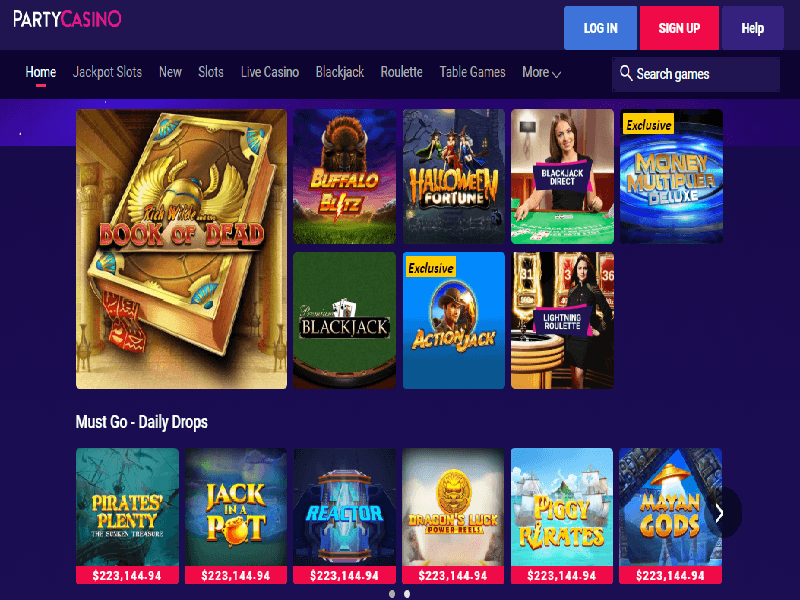Screen dimensions: 800x600
Task: Click the PartyCasino logo
Action: tap(67, 19)
